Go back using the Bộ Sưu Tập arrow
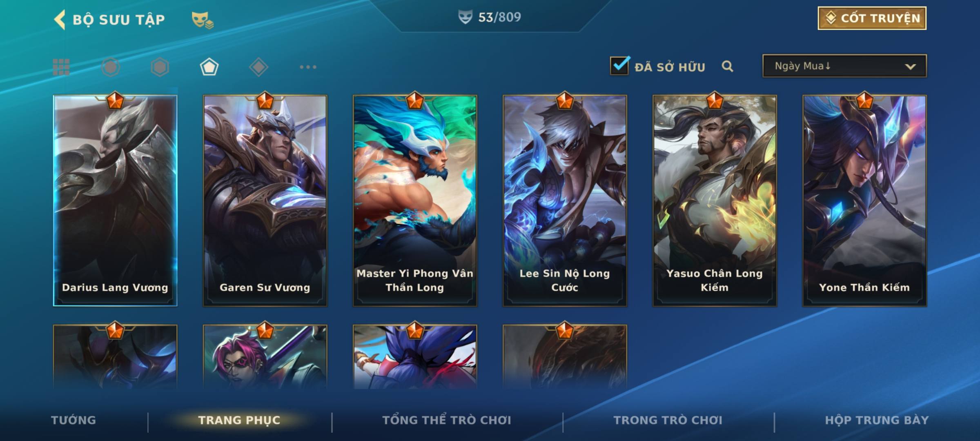Screen dimensions: 980x441 [60, 20]
